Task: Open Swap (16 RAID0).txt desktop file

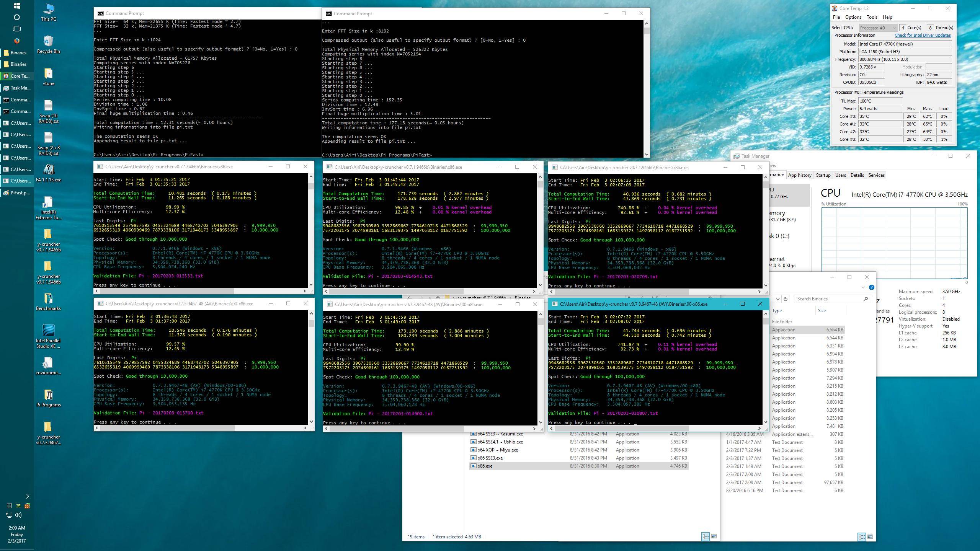Action: (x=48, y=112)
